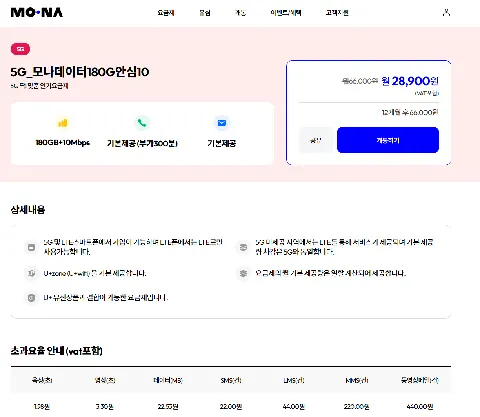This screenshot has width=480, height=417.
Task: Open the third top navigation item
Action: coord(240,13)
